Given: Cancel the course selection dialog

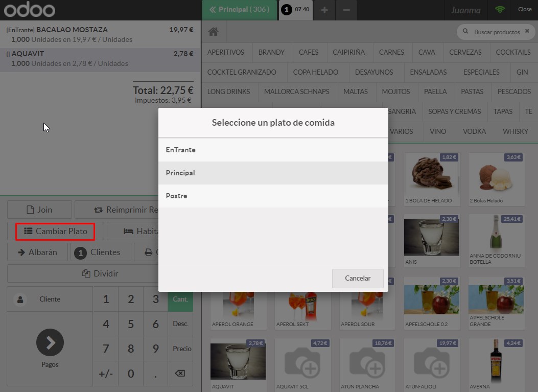Looking at the screenshot, I should coord(358,279).
